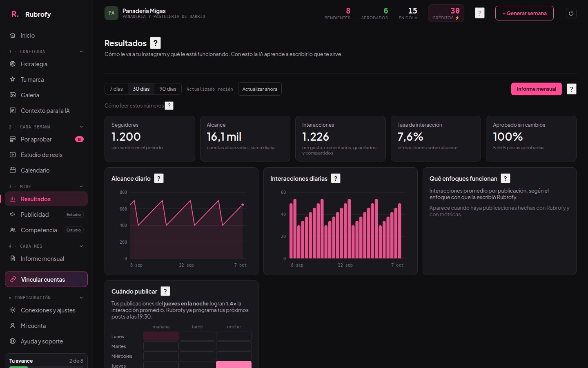Click the power logout icon
This screenshot has height=368, width=588.
571,13
